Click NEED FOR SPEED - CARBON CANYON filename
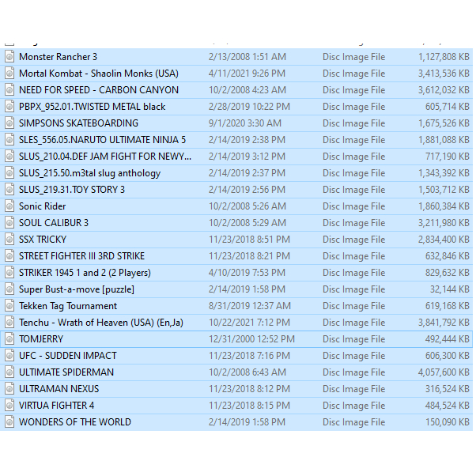This screenshot has height=476, width=476. tap(98, 90)
